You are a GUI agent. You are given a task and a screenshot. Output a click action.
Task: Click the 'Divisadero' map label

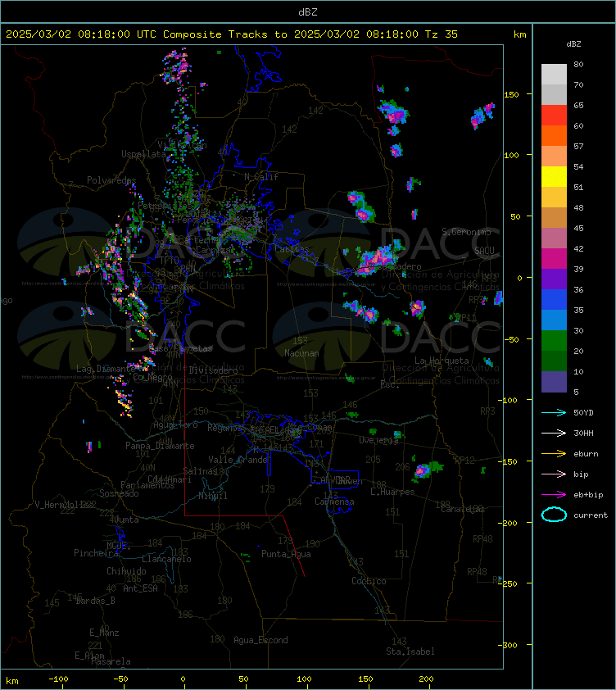(x=214, y=370)
